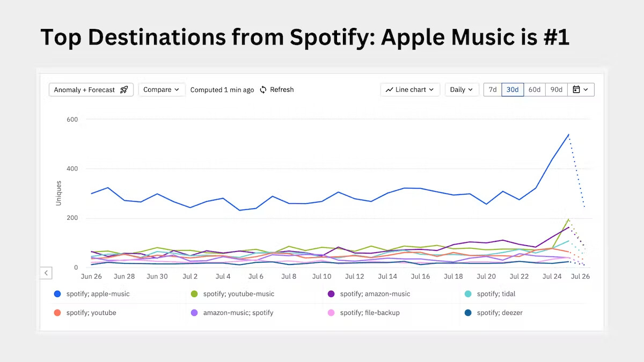The width and height of the screenshot is (644, 362).
Task: Click the Refresh button
Action: [276, 90]
